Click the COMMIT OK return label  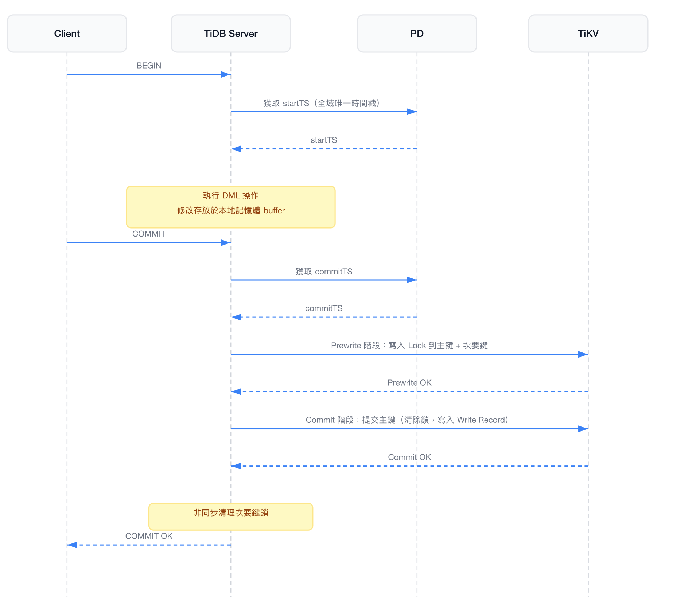point(149,536)
